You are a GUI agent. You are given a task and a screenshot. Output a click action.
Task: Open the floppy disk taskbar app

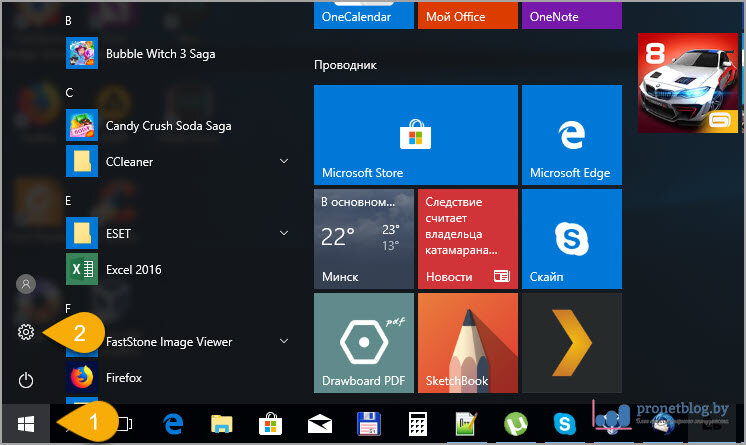tap(369, 424)
